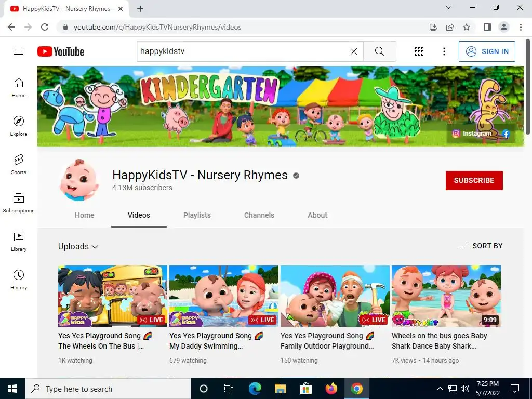Image resolution: width=532 pixels, height=399 pixels.
Task: Click the channel's baby avatar image
Action: tap(79, 180)
